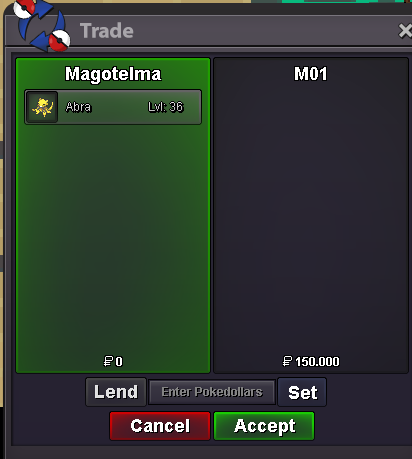Click the Trade window pokeball swap icon
Image resolution: width=412 pixels, height=459 pixels.
click(x=42, y=25)
